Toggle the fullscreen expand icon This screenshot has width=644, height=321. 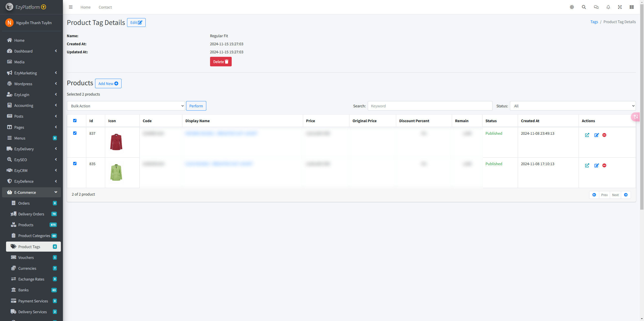[x=620, y=7]
